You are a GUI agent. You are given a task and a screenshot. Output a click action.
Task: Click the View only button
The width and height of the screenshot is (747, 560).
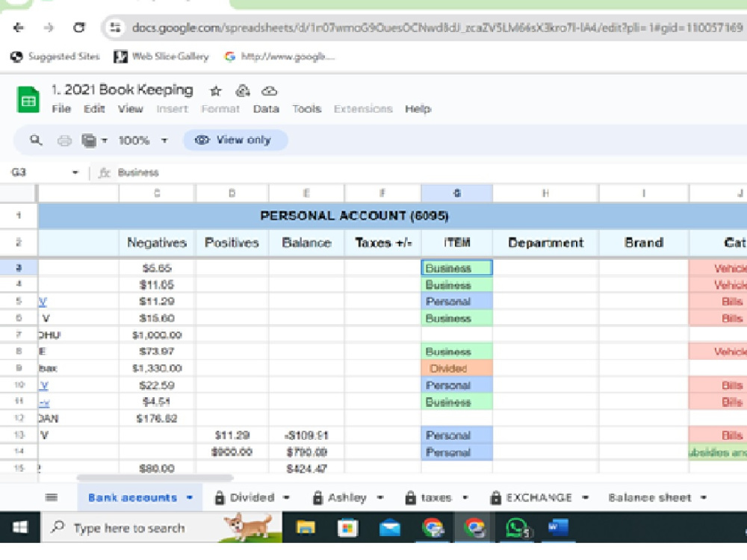coord(235,140)
